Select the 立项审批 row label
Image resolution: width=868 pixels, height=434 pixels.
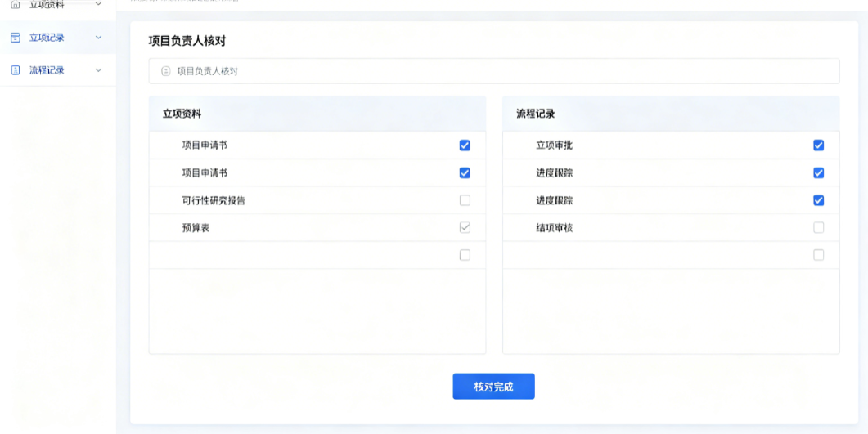(554, 145)
